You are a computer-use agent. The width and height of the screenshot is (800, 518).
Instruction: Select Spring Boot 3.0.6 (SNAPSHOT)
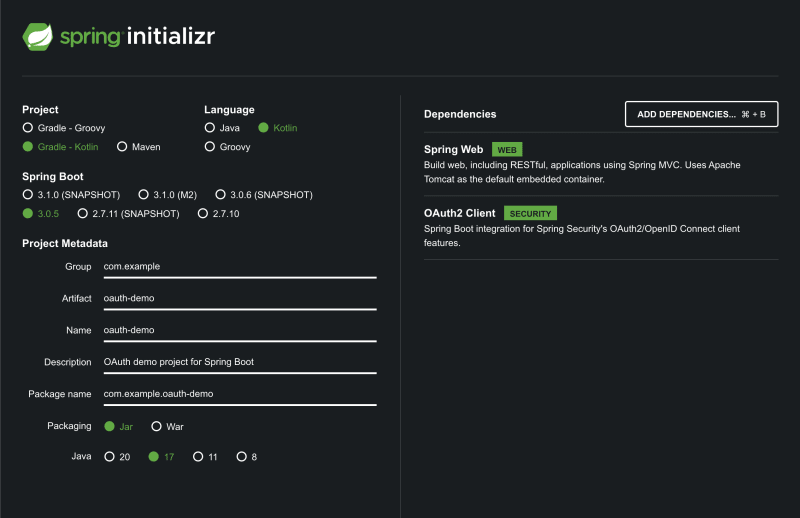coord(264,194)
